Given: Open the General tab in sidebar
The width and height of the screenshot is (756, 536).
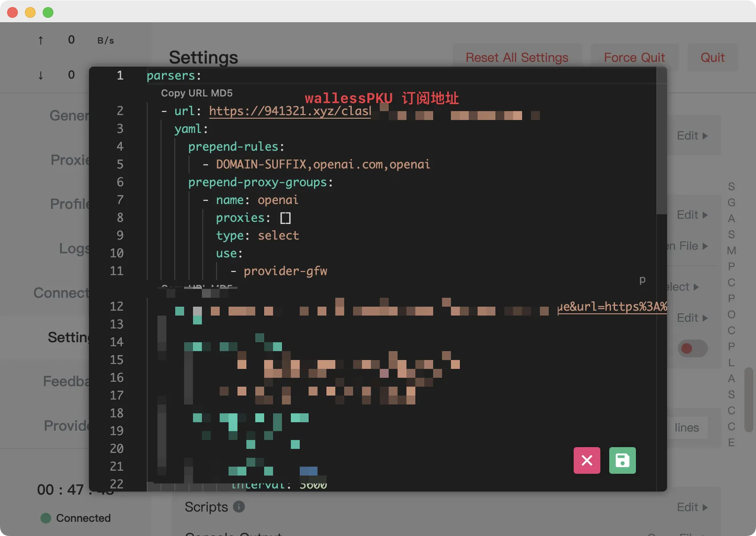Looking at the screenshot, I should pos(69,116).
